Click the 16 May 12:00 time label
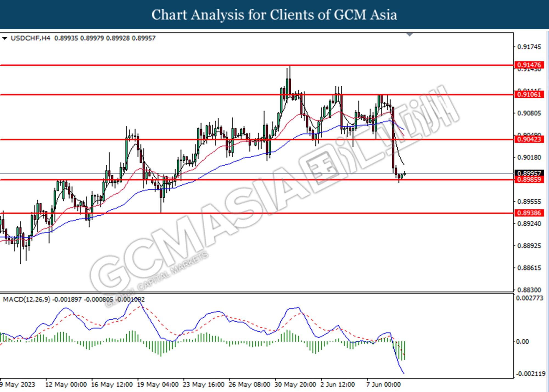 click(112, 385)
